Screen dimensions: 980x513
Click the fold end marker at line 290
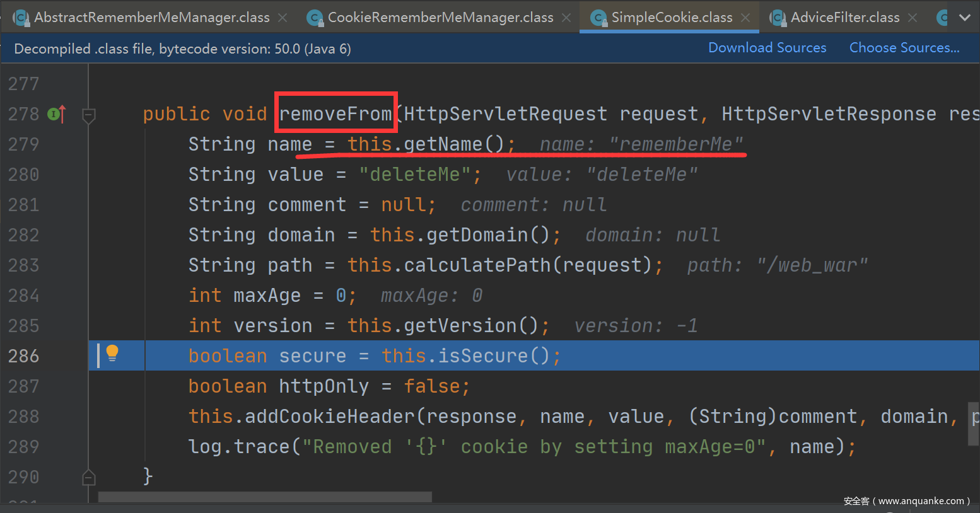coord(89,478)
